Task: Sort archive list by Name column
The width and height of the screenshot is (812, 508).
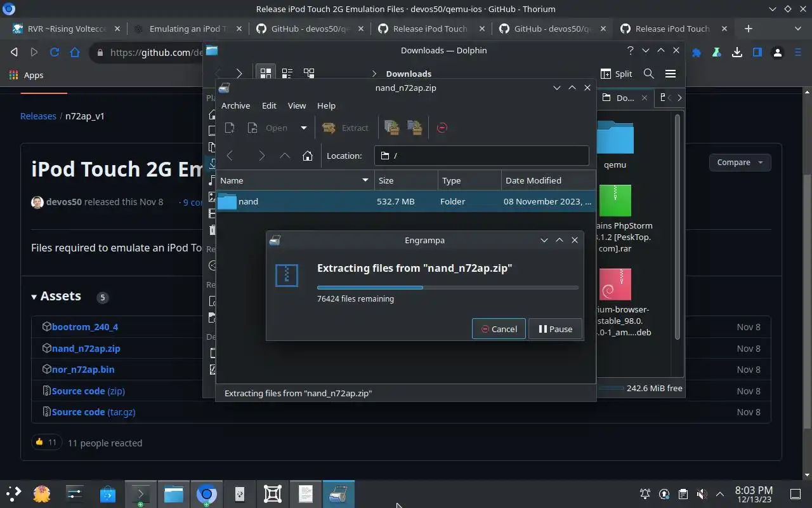Action: click(x=295, y=180)
